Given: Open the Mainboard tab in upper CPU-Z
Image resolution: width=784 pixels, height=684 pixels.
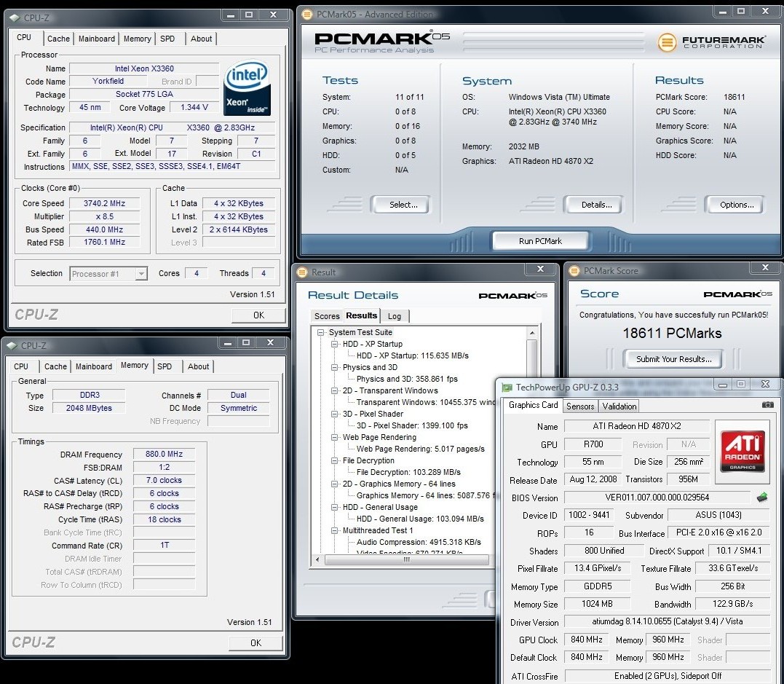Looking at the screenshot, I should tap(97, 39).
